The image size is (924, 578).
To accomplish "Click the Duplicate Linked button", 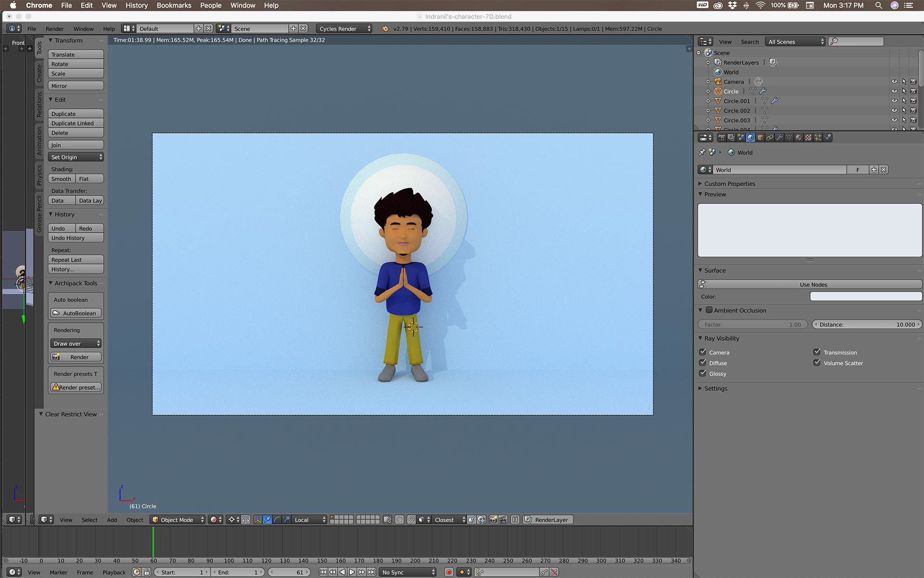I will pos(76,123).
